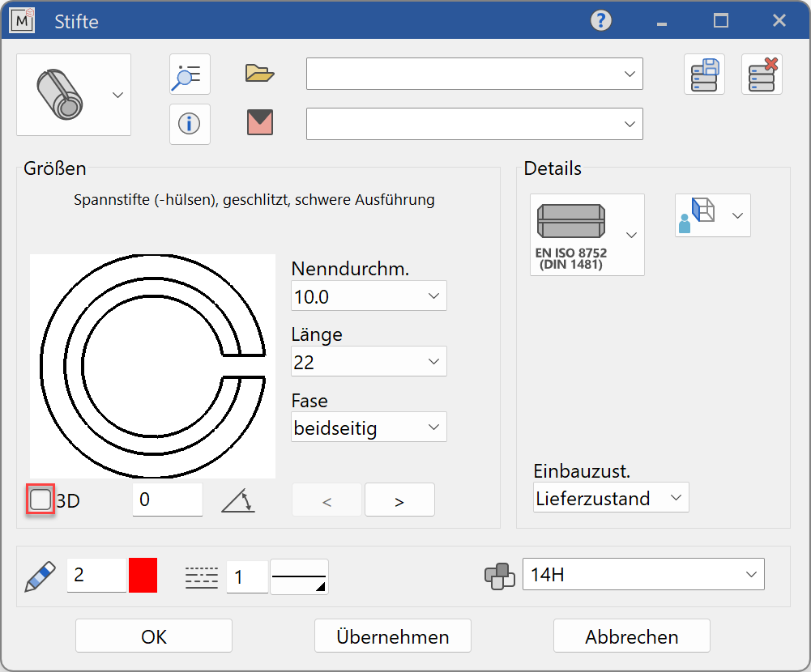Open the 3D cube view dropdown
811x672 pixels.
713,215
